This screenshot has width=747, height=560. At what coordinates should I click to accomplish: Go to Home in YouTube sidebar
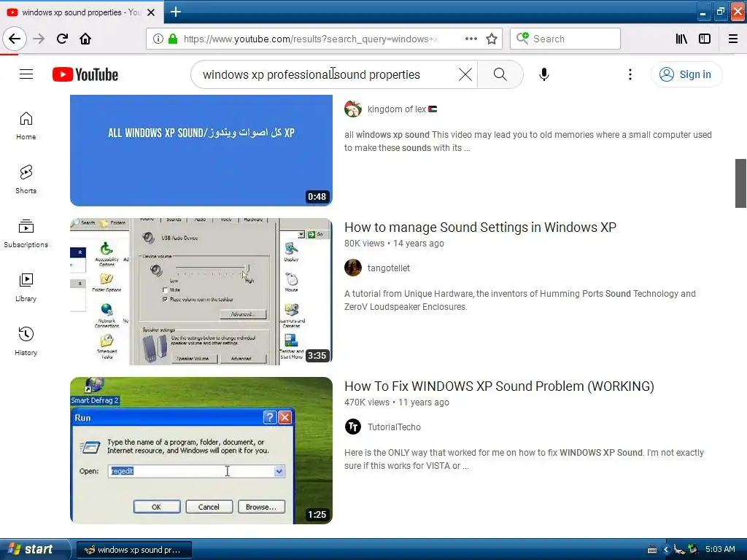click(26, 126)
